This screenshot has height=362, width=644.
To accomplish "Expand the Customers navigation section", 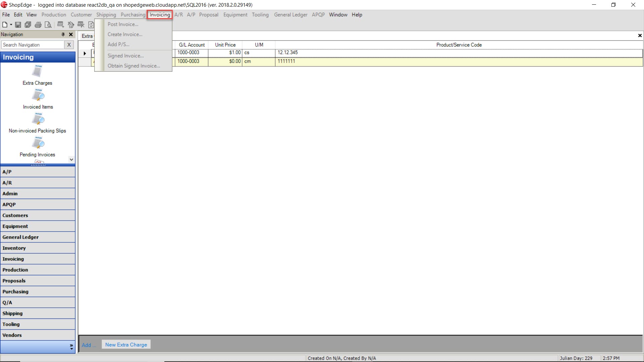I will point(37,215).
